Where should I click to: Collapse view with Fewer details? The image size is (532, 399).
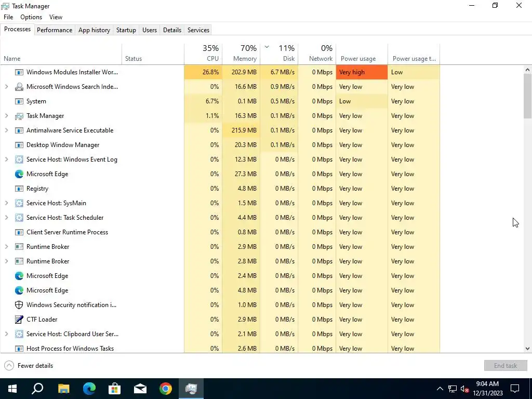click(29, 366)
